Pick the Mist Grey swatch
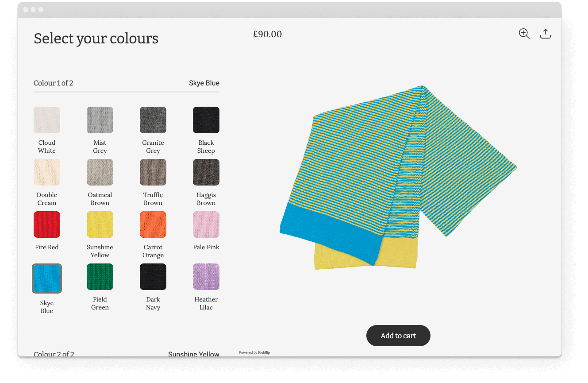The width and height of the screenshot is (588, 383). (x=100, y=120)
